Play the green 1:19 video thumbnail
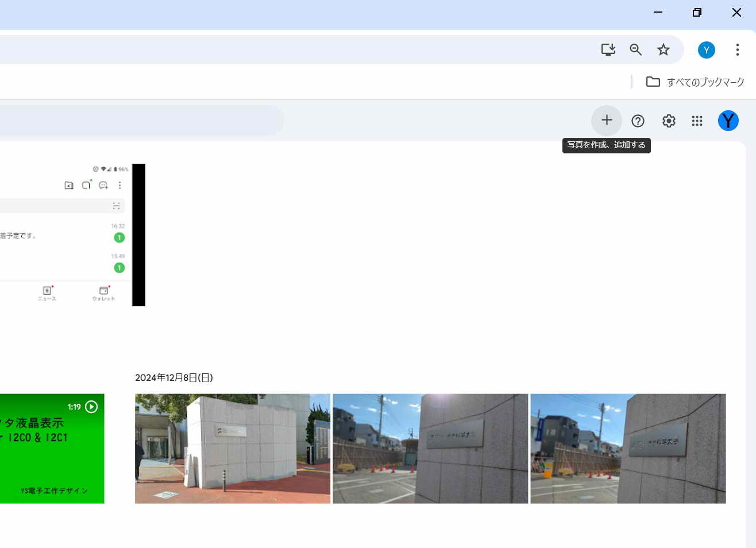The image size is (756, 548). tap(52, 449)
